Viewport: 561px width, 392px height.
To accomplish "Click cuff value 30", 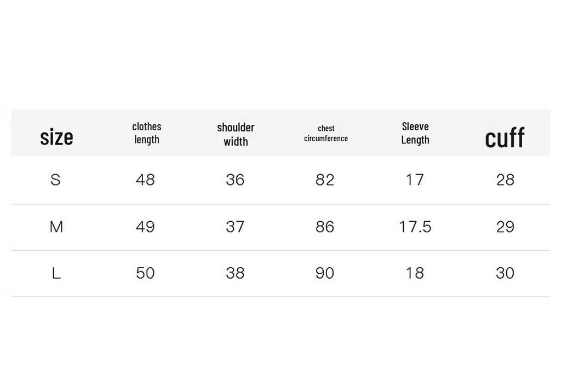I will pyautogui.click(x=505, y=273).
